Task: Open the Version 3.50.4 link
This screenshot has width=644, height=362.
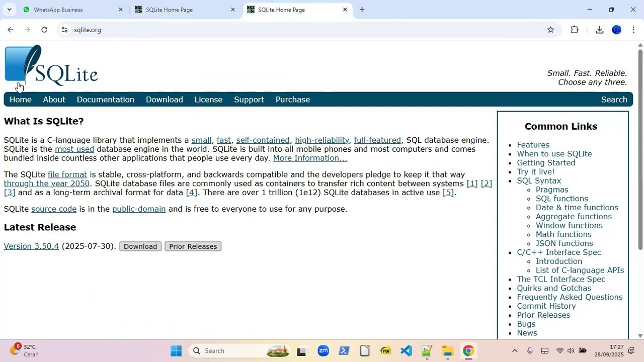Action: point(31,246)
